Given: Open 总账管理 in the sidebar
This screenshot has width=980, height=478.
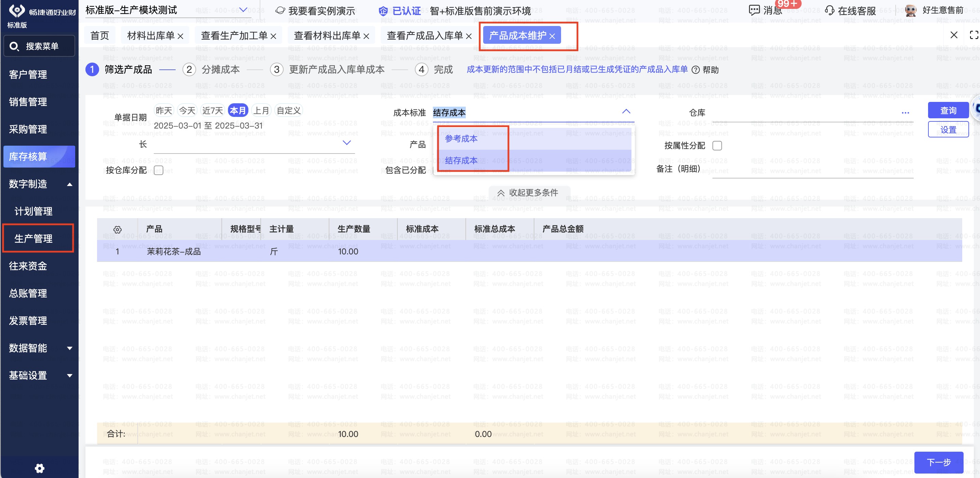Looking at the screenshot, I should pos(28,294).
